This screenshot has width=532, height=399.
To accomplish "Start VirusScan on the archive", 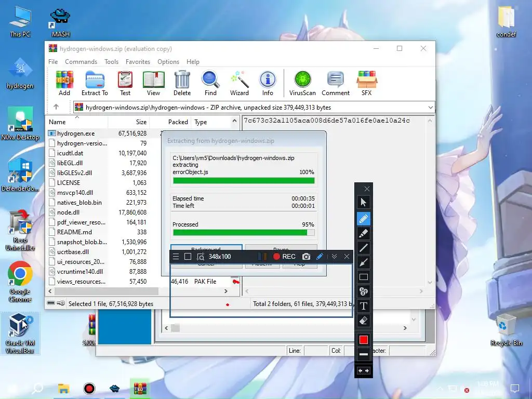I will (x=302, y=83).
